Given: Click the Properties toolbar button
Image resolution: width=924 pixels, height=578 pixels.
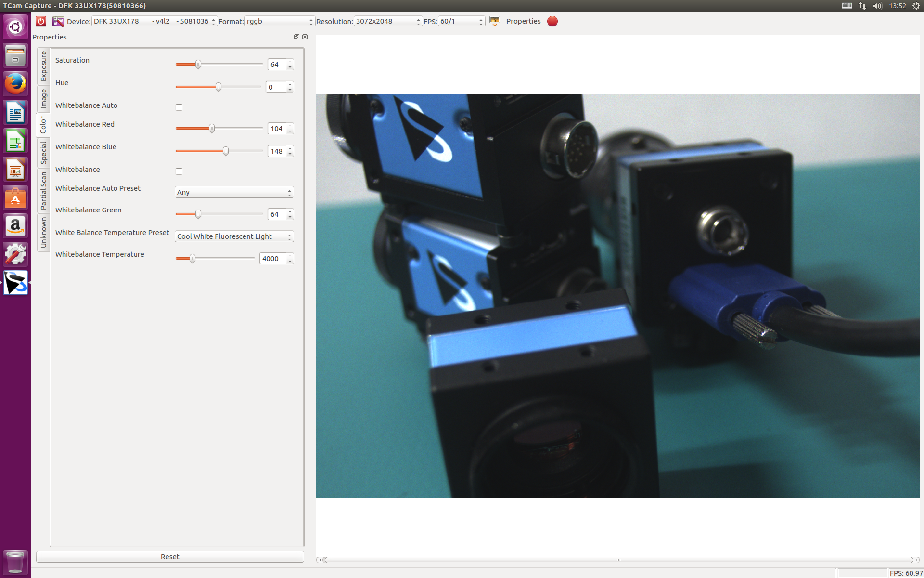Looking at the screenshot, I should 523,21.
